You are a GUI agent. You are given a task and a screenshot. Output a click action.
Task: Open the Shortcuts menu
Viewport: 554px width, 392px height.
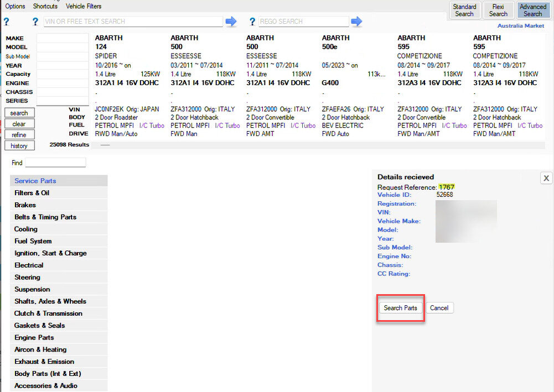pyautogui.click(x=45, y=6)
